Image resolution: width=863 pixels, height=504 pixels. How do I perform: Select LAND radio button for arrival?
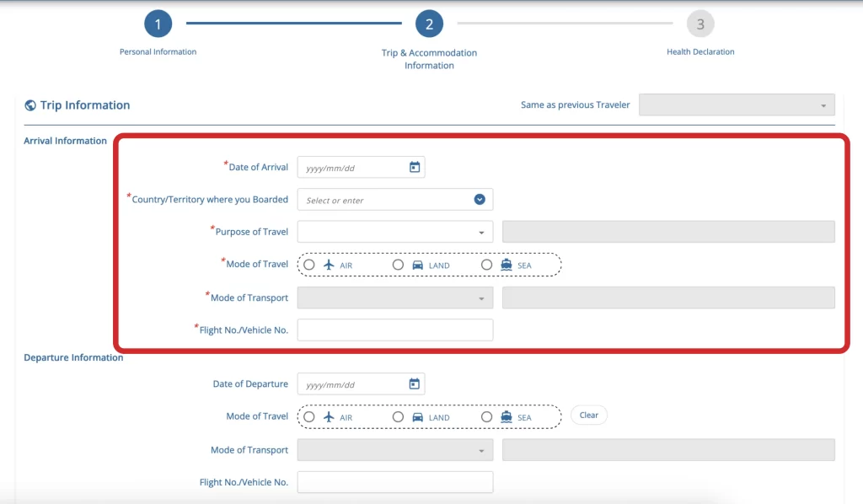398,265
